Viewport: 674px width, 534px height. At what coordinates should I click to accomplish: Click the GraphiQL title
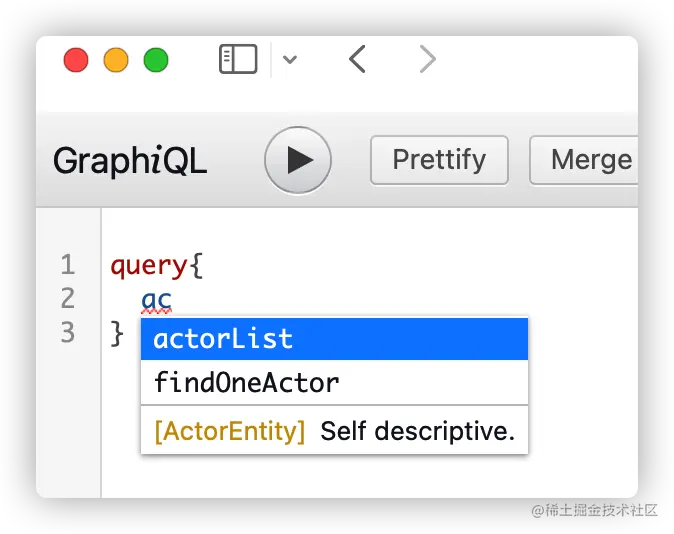pyautogui.click(x=130, y=160)
